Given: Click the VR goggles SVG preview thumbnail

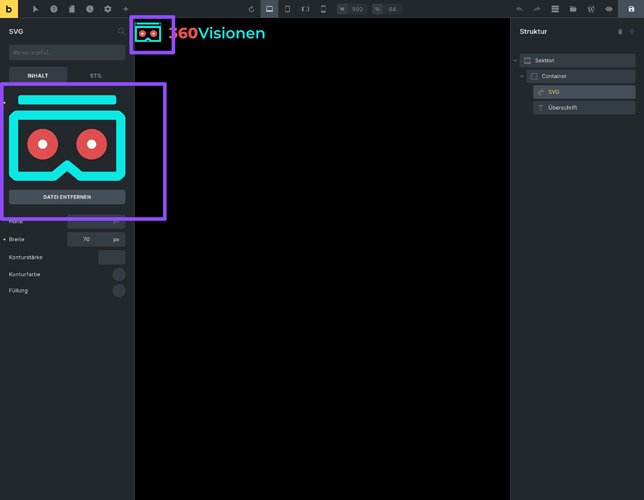Looking at the screenshot, I should [x=67, y=138].
